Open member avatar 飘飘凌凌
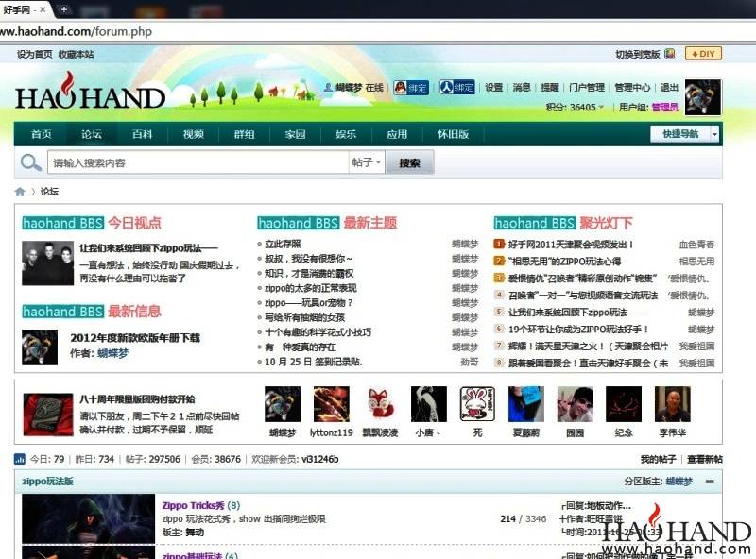The width and height of the screenshot is (756, 559). (x=380, y=404)
